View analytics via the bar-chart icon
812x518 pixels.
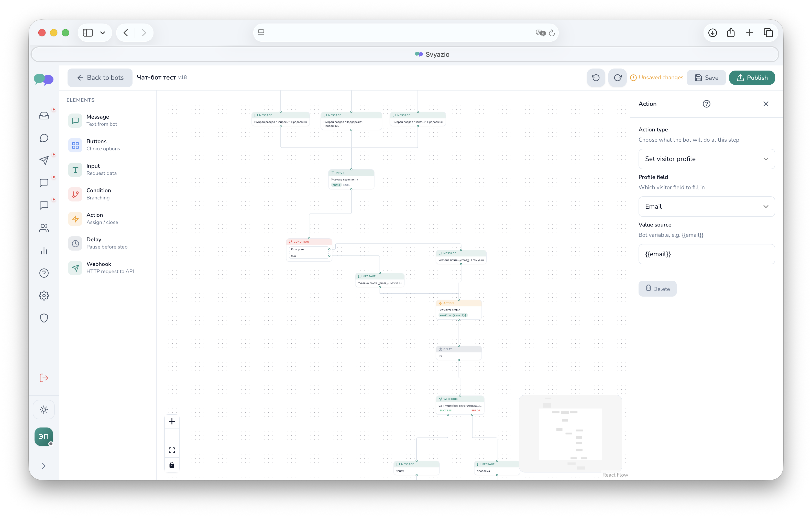(x=44, y=250)
